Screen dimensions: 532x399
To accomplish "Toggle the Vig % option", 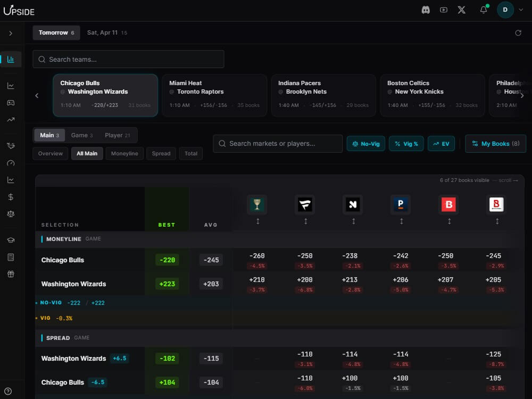I will [406, 143].
